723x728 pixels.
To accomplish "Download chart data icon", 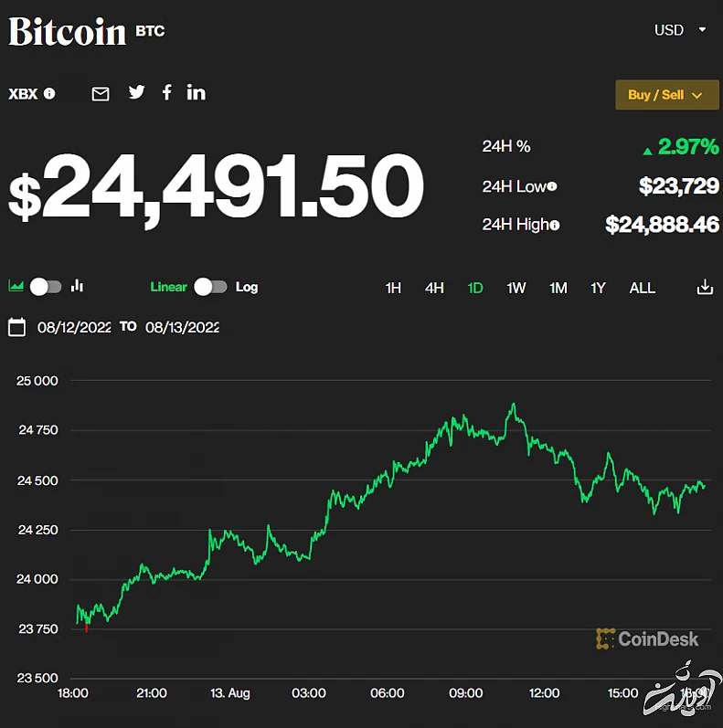I will click(705, 288).
